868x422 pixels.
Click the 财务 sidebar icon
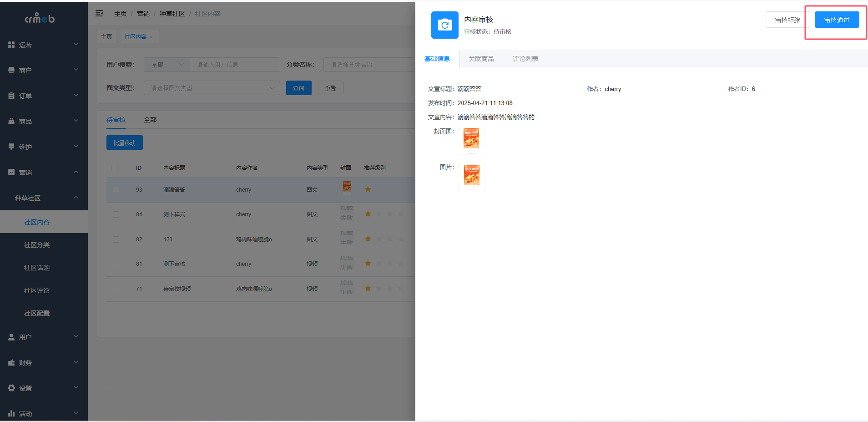point(11,362)
